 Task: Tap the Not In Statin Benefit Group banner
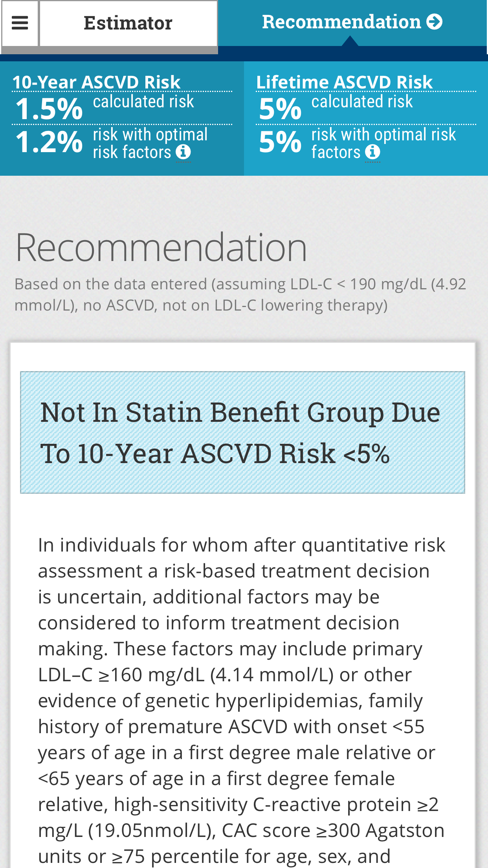(x=242, y=432)
